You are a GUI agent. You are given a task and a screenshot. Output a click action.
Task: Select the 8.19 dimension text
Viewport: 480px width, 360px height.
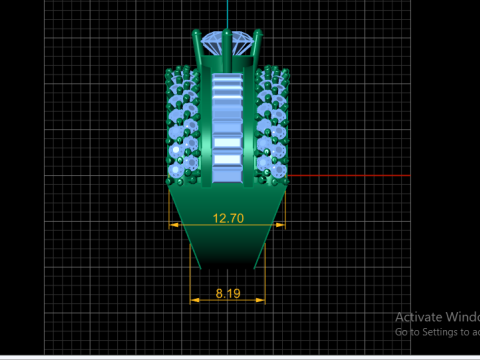coord(228,293)
